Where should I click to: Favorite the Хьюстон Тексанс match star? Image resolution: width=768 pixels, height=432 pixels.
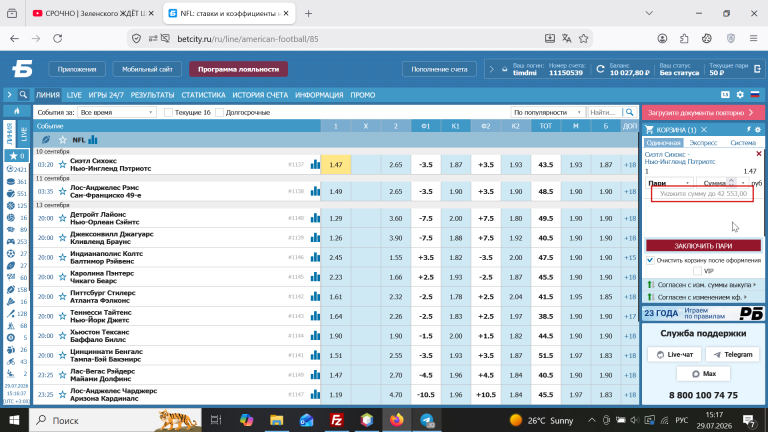(x=62, y=336)
